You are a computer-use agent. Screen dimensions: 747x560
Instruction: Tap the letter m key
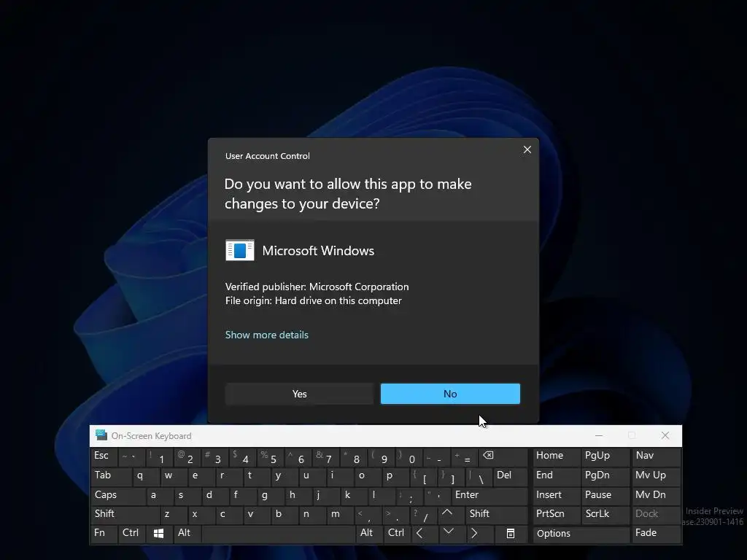tap(341, 514)
